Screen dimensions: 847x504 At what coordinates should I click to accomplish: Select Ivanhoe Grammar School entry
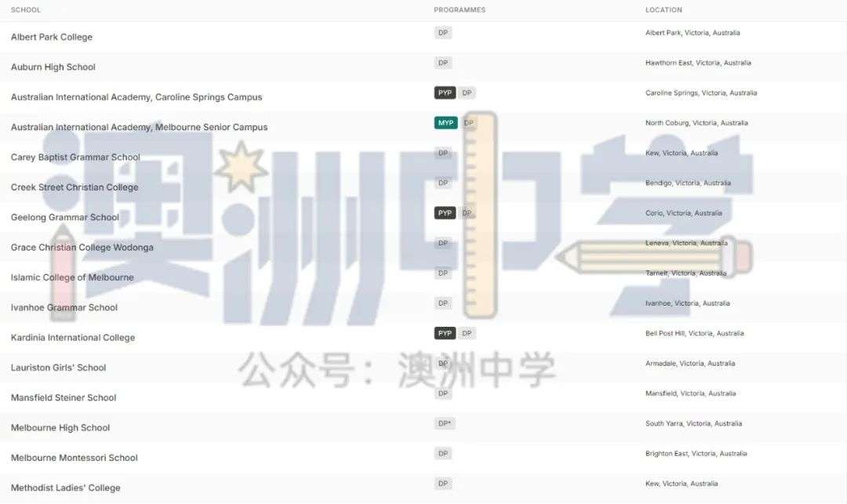coord(64,308)
